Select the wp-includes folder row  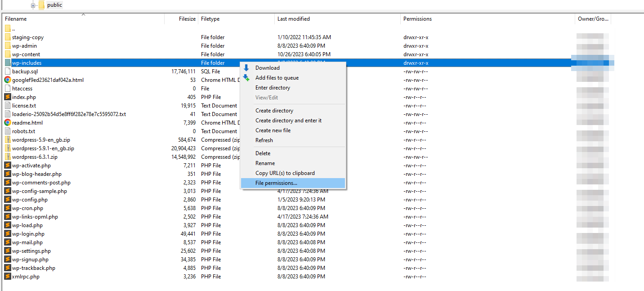tap(309, 63)
